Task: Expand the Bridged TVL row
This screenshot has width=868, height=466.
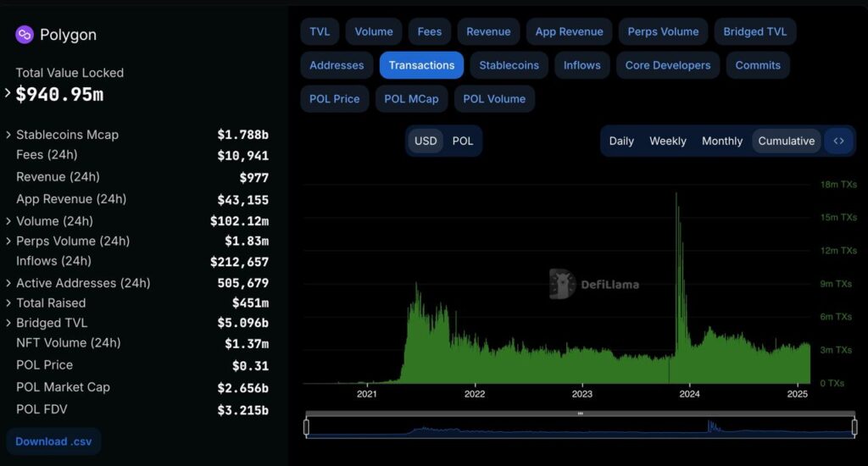Action: tap(8, 323)
